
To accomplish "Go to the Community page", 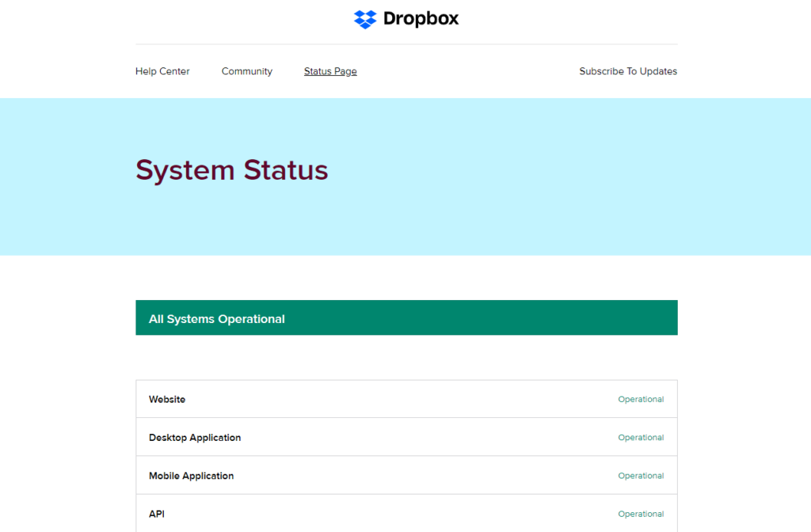I will coord(247,71).
